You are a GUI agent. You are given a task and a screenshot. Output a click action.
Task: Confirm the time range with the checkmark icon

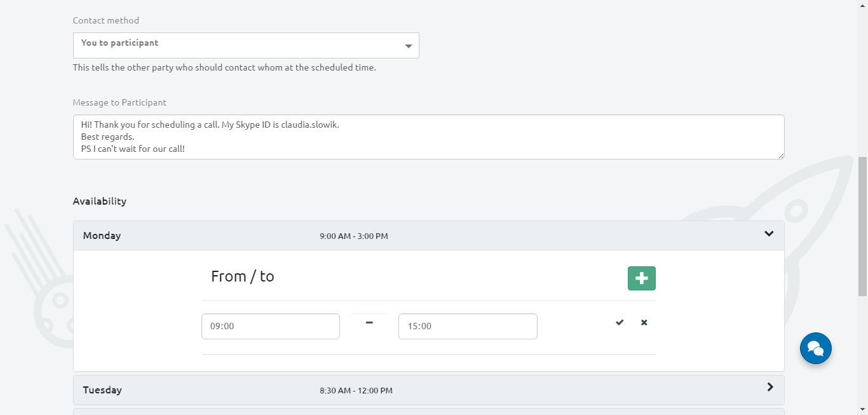620,323
